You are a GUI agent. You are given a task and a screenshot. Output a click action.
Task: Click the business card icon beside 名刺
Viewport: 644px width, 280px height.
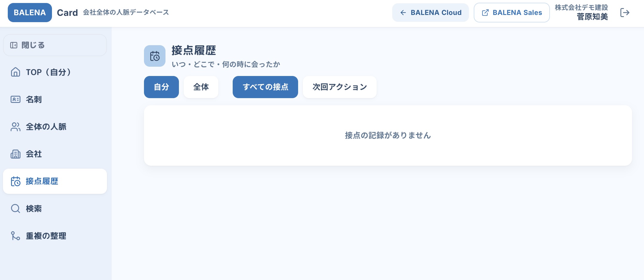click(16, 99)
